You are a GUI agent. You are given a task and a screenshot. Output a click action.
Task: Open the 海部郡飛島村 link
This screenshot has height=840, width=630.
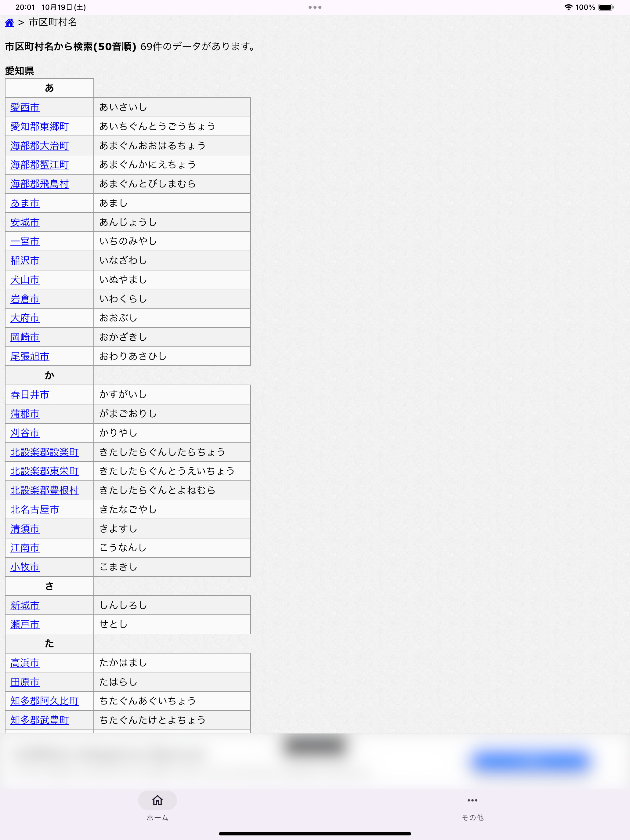[x=39, y=184]
